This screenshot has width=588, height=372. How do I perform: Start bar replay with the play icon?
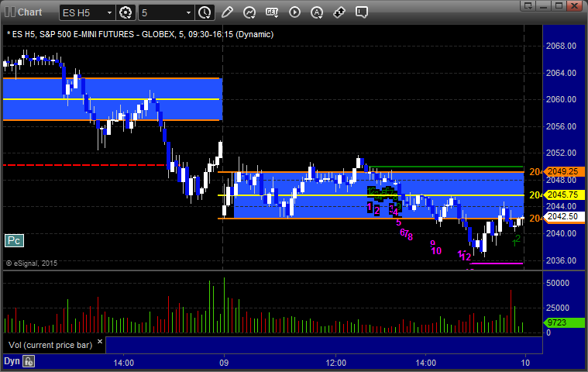tap(294, 12)
